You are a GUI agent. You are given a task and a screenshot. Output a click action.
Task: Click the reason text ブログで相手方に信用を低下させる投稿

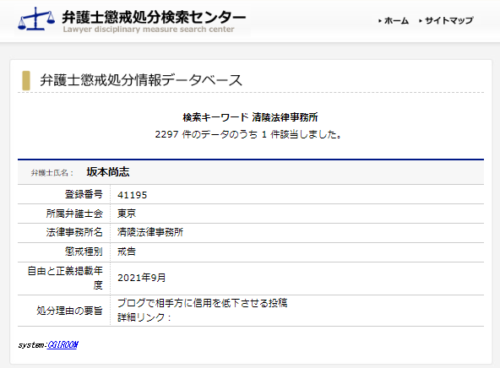[x=202, y=303]
